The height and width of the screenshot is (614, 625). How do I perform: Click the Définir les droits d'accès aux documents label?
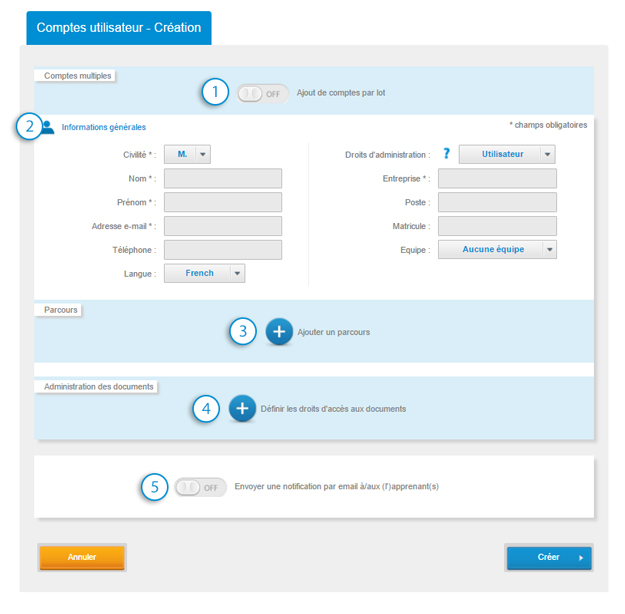click(333, 409)
